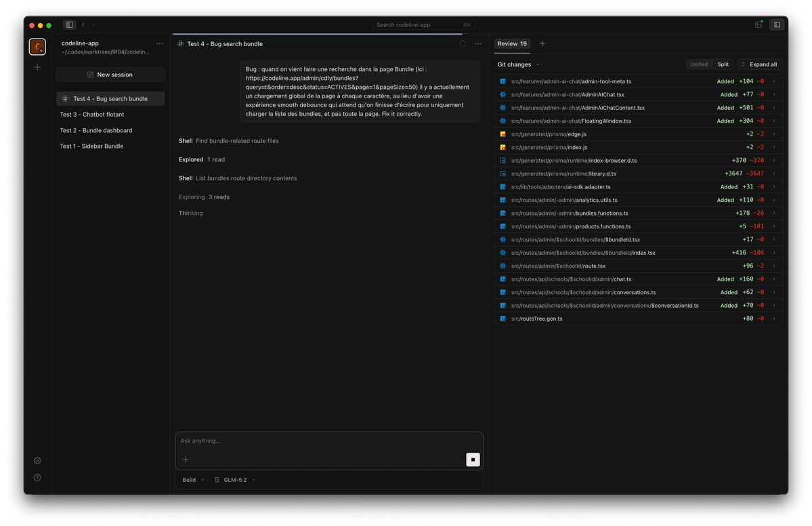Add a new project with plus icon
This screenshot has height=526, width=812.
click(x=37, y=67)
